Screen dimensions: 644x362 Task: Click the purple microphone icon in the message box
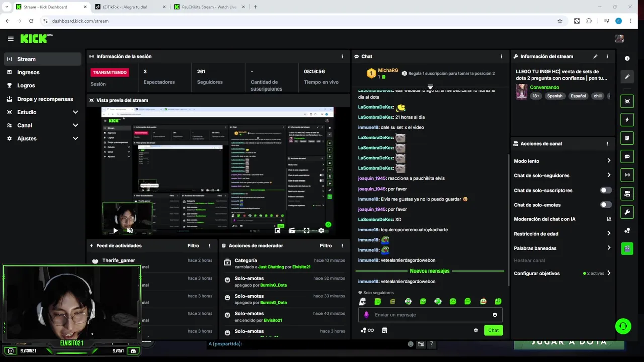coord(366,315)
